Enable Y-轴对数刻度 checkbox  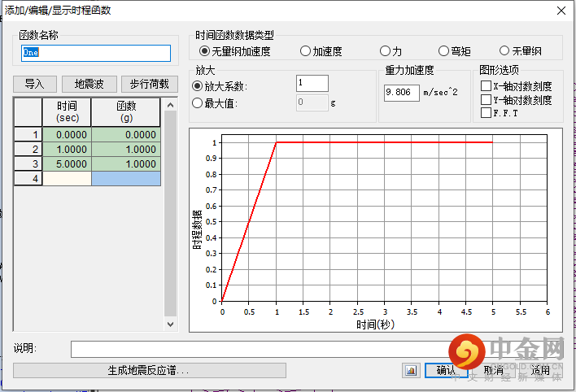(486, 99)
